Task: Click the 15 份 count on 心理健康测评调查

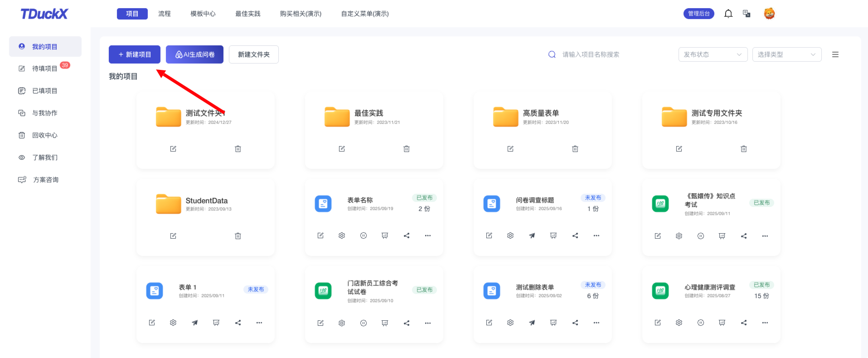Action: 761,296
